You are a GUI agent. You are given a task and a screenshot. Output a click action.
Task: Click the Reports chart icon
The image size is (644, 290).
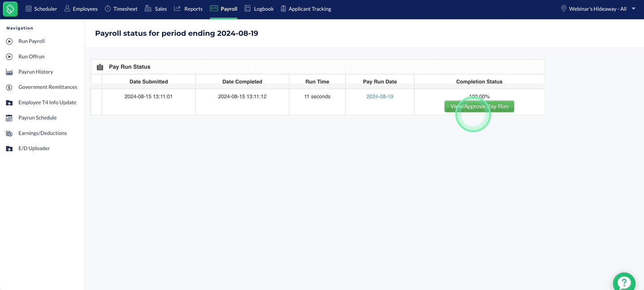click(x=177, y=9)
